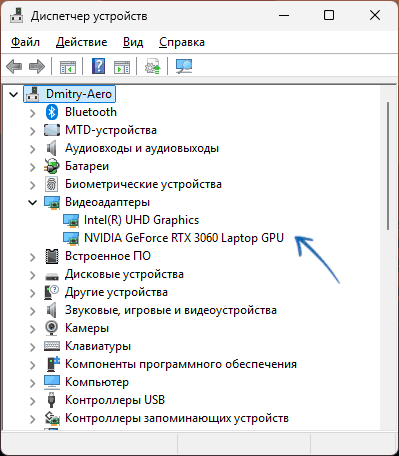Select the Звуковые, игровые и видеоустройства label

[171, 310]
